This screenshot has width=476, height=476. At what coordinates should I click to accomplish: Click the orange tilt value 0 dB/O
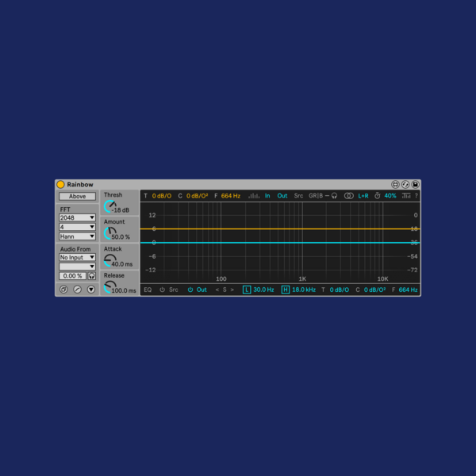[162, 196]
